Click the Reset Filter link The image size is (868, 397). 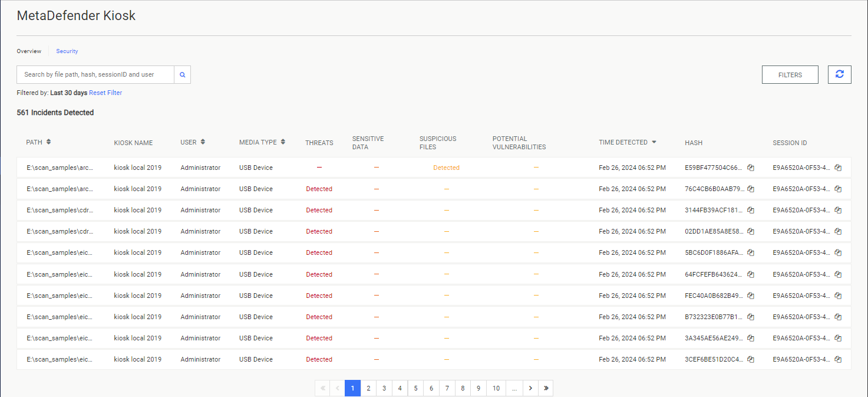[105, 93]
